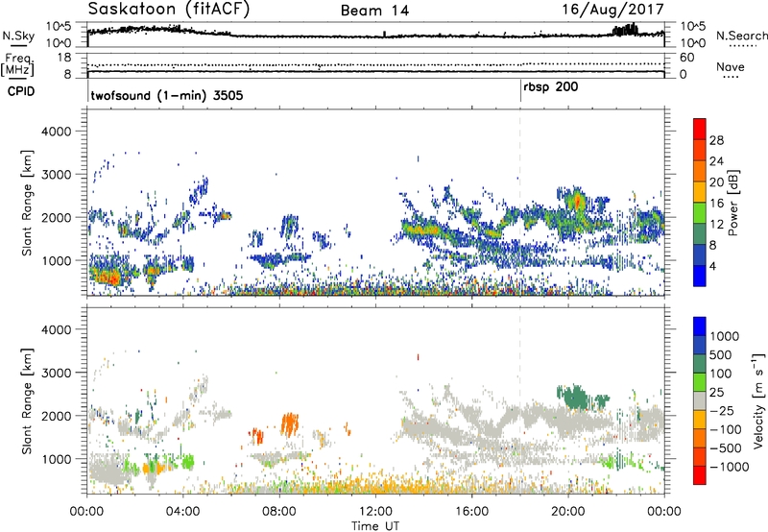Click the '3000' range tick on velocity panel
The height and width of the screenshot is (532, 768).
click(x=56, y=373)
